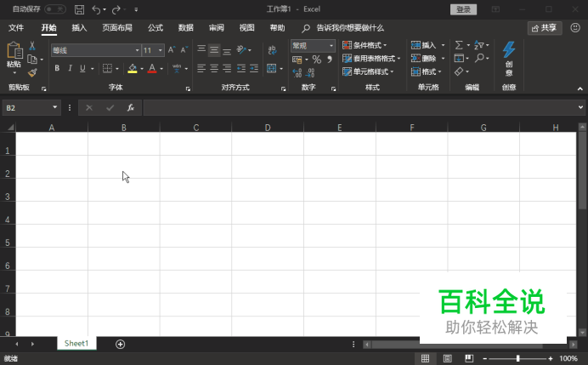The height and width of the screenshot is (365, 588).
Task: Expand the formula bar chevron
Action: tap(580, 107)
